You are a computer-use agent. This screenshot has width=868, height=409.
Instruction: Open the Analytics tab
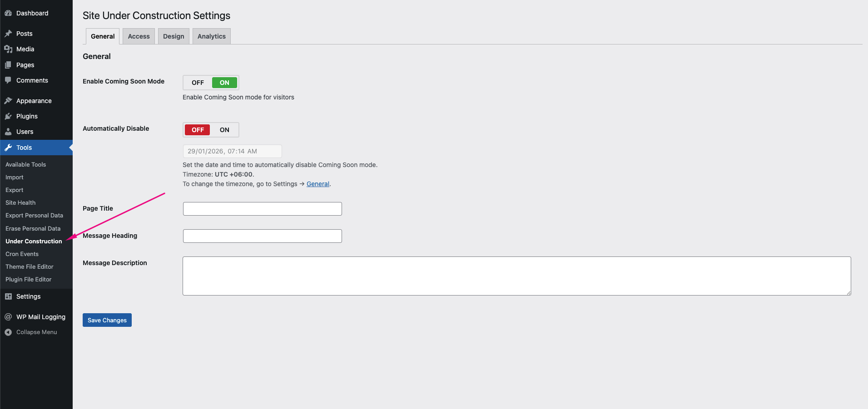click(211, 36)
